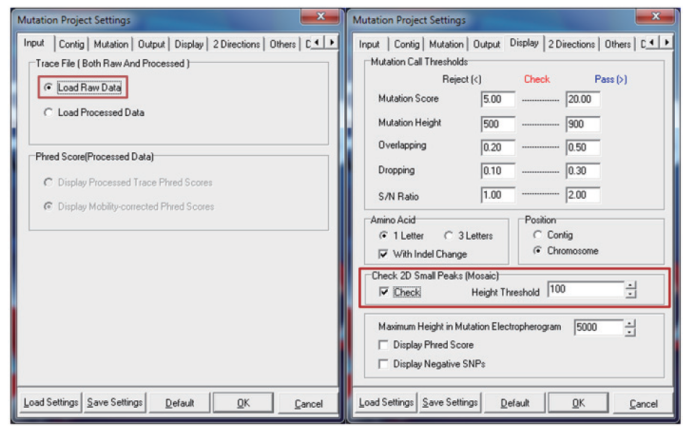Uncheck the Check 2D Small Peaks checkbox
The height and width of the screenshot is (431, 693).
[x=385, y=292]
